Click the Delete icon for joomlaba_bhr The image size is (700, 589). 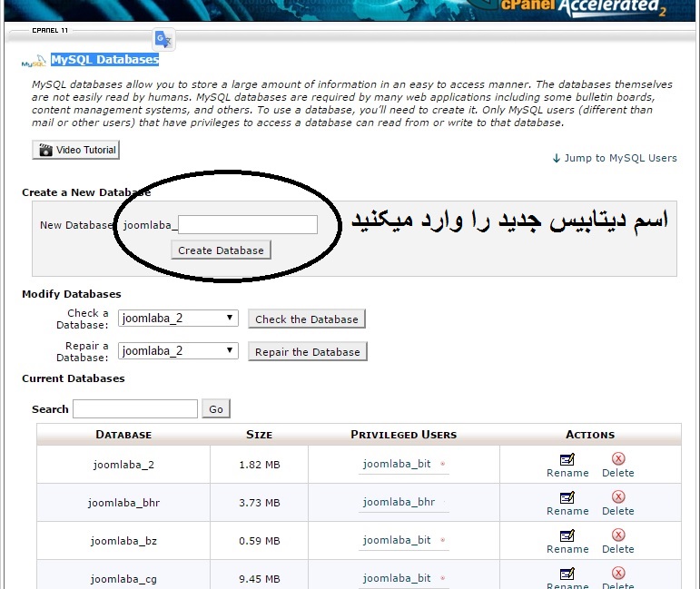(x=618, y=497)
